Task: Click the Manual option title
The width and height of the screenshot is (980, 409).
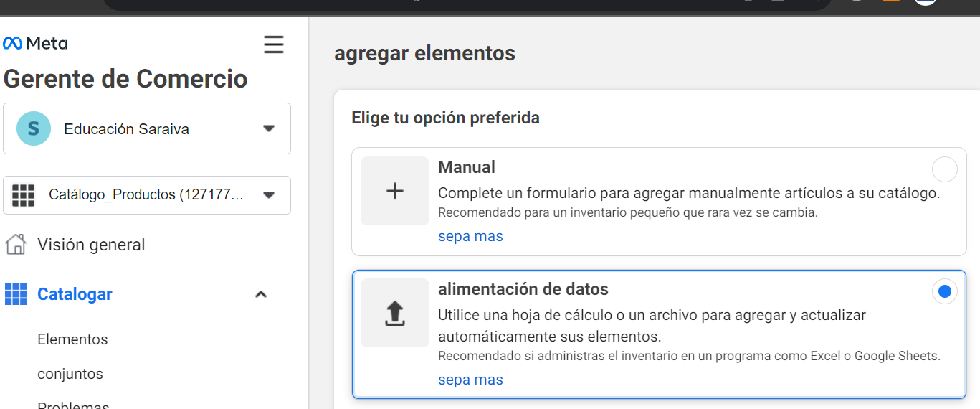Action: [467, 167]
